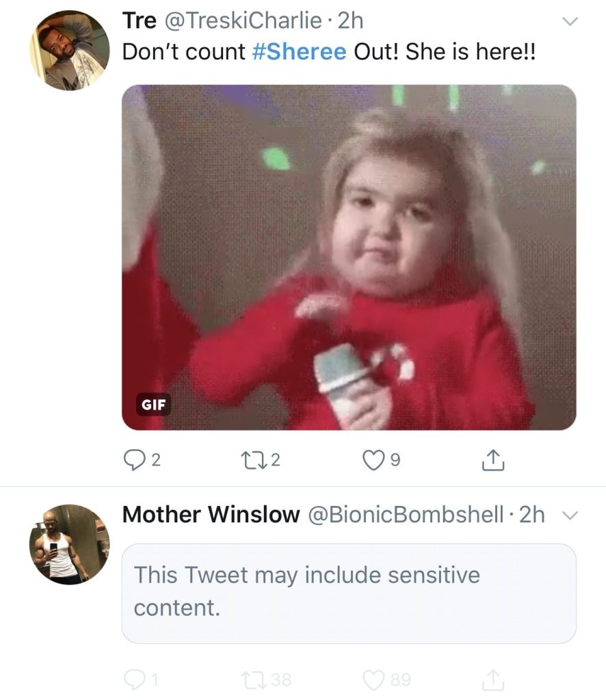606x700 pixels.
Task: Open the #Sheree hashtag
Action: pos(299,51)
